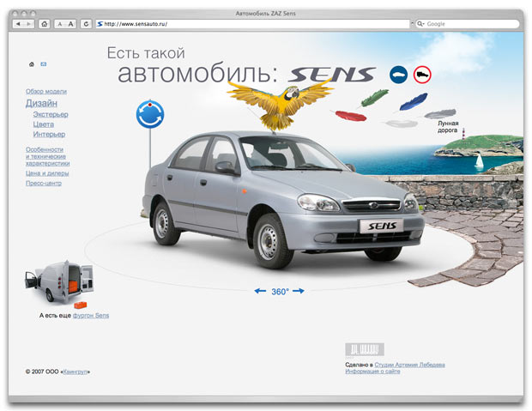
Task: Click the home icon on the page
Action: [32, 64]
